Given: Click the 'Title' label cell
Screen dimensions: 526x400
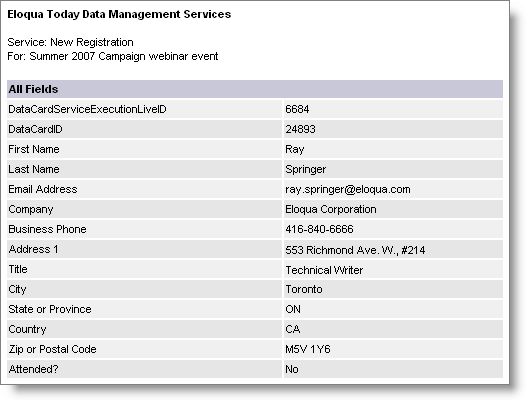Looking at the screenshot, I should click(144, 269).
